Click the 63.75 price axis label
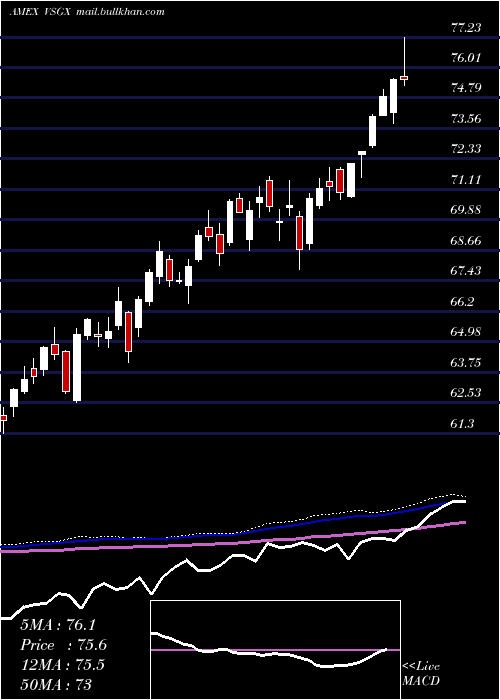 pyautogui.click(x=466, y=362)
